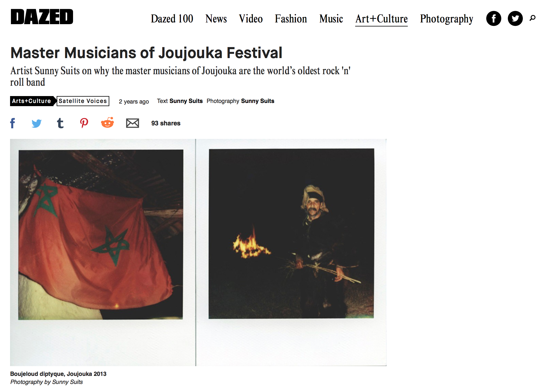Navigate to the Music section

pos(331,19)
